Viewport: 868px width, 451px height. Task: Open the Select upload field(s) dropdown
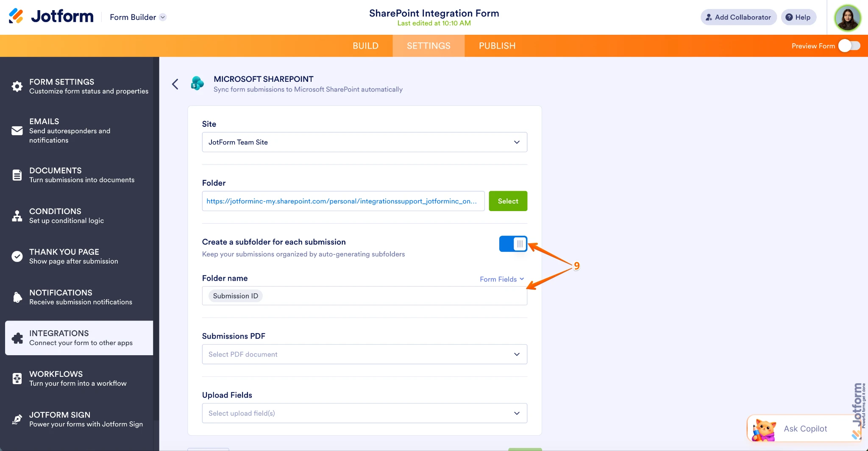(x=364, y=413)
